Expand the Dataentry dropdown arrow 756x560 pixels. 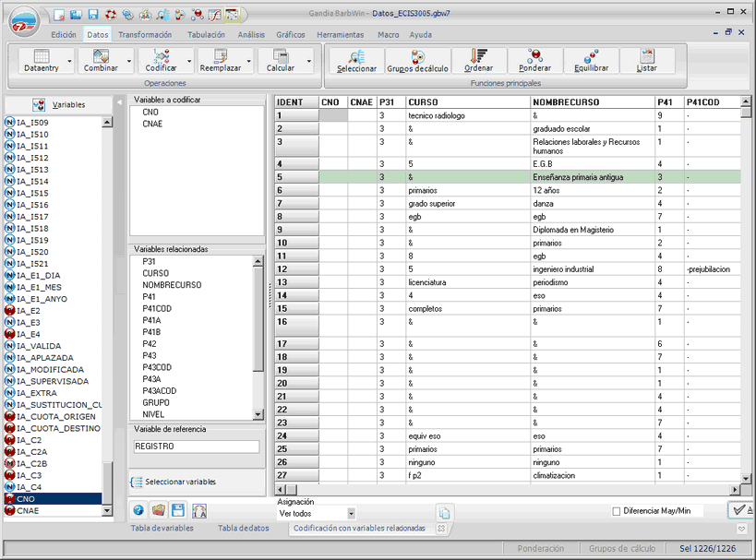pos(70,61)
